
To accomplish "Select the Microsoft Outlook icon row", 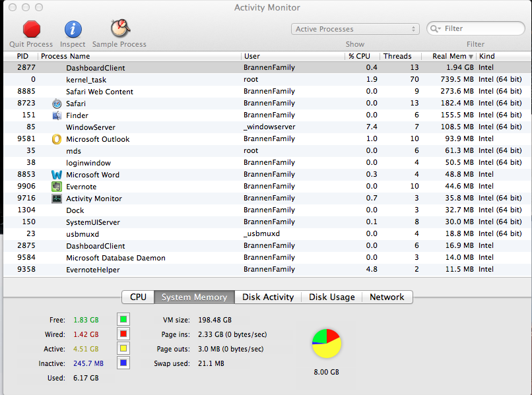I will click(x=57, y=139).
